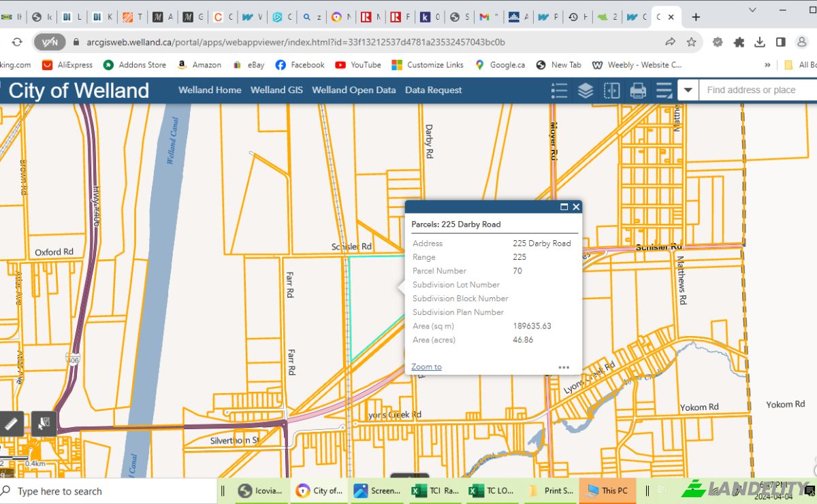Open the Welland Open Data menu item
The height and width of the screenshot is (504, 817).
click(353, 90)
